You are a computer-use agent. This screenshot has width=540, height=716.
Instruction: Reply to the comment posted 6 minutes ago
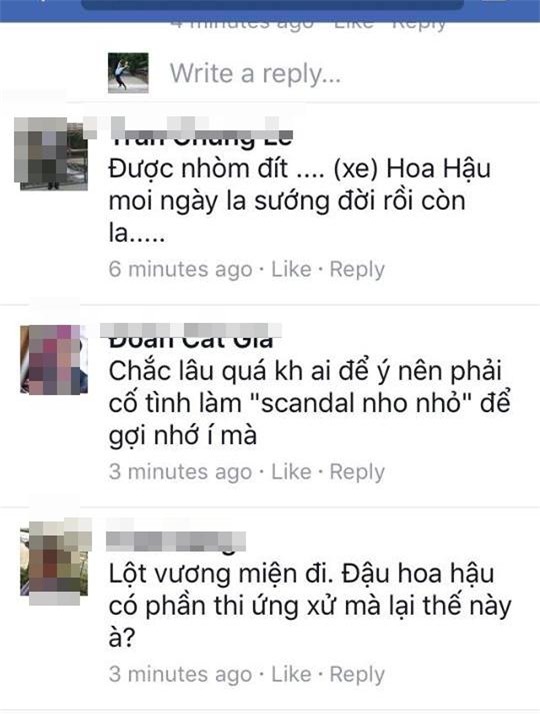357,269
